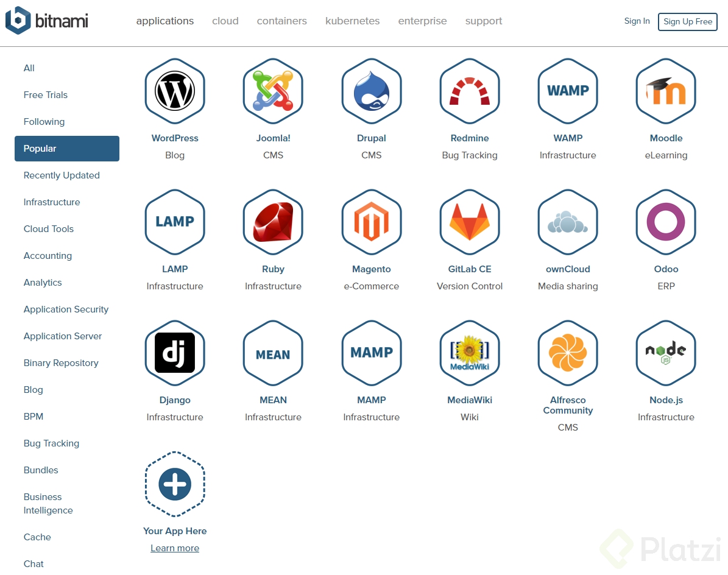Select the Popular category
Viewport: 728px width, 575px height.
[67, 149]
